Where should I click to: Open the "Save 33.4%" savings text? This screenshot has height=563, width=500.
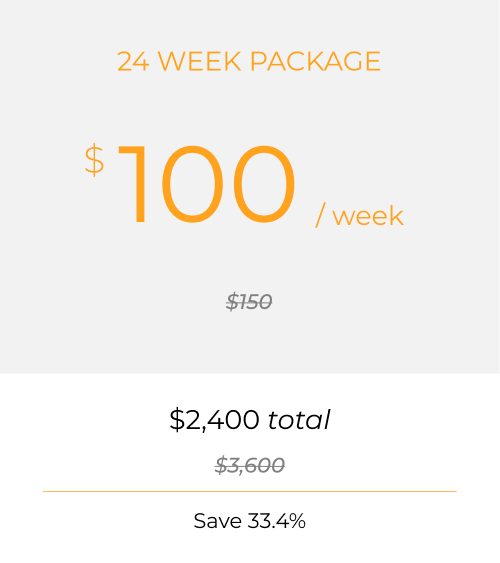point(249,521)
